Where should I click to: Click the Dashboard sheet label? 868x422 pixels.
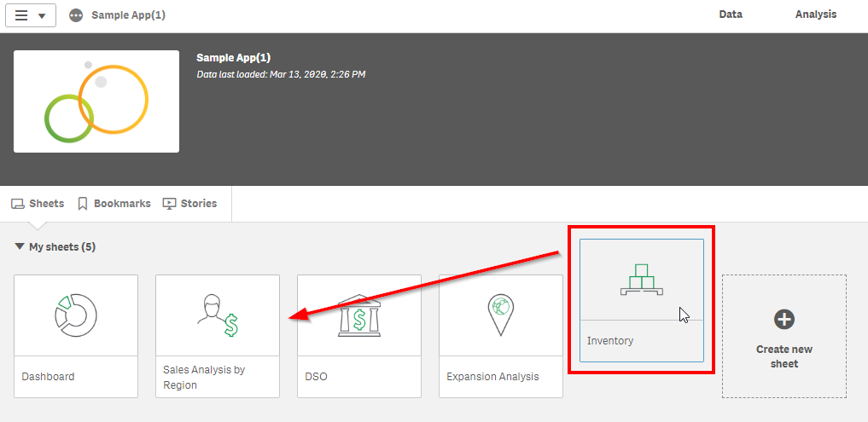(x=48, y=377)
